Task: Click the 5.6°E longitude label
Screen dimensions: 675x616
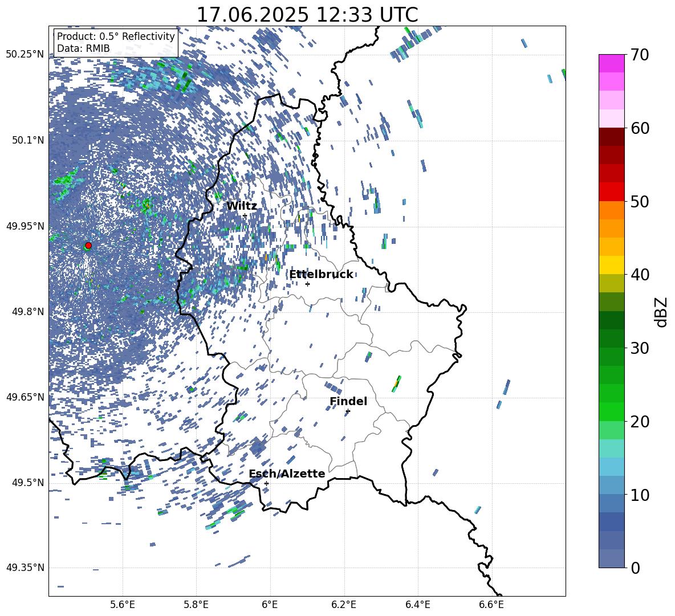Action: pyautogui.click(x=123, y=605)
